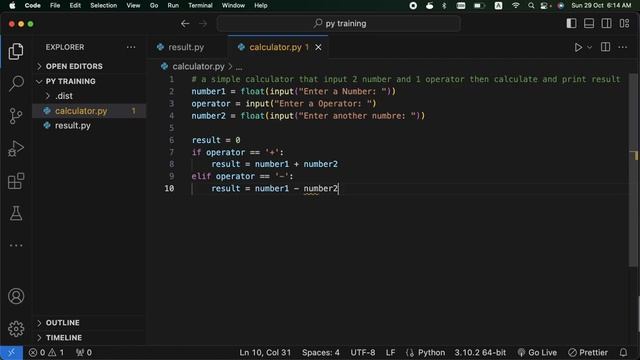Open the Source Control view
This screenshot has width=640, height=360.
click(x=16, y=116)
